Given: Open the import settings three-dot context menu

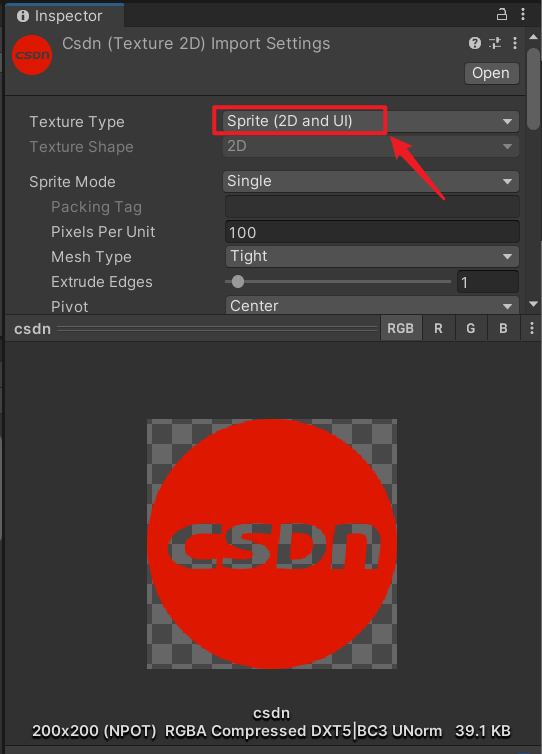Looking at the screenshot, I should (515, 43).
